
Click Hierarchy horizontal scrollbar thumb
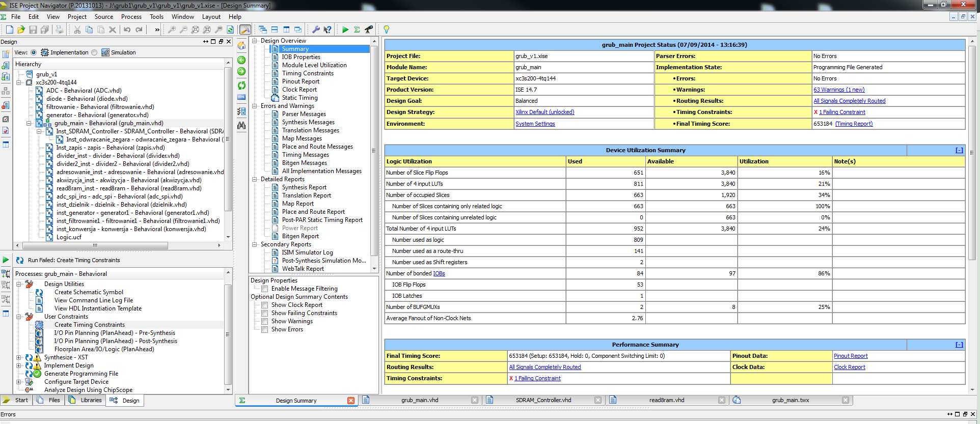coord(95,245)
